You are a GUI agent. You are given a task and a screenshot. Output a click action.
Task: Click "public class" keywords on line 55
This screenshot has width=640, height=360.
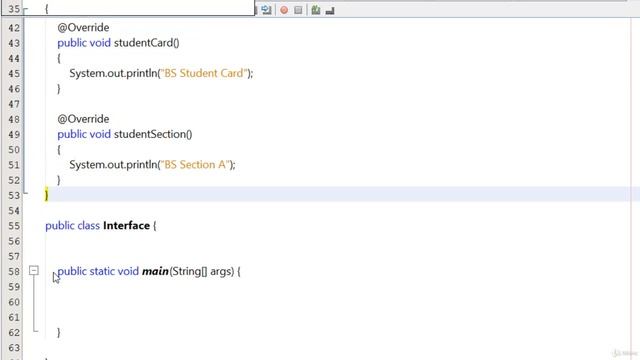tap(73, 226)
